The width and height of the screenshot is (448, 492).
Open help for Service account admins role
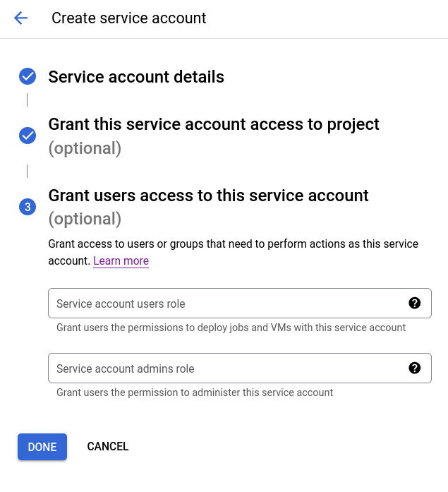(x=415, y=368)
